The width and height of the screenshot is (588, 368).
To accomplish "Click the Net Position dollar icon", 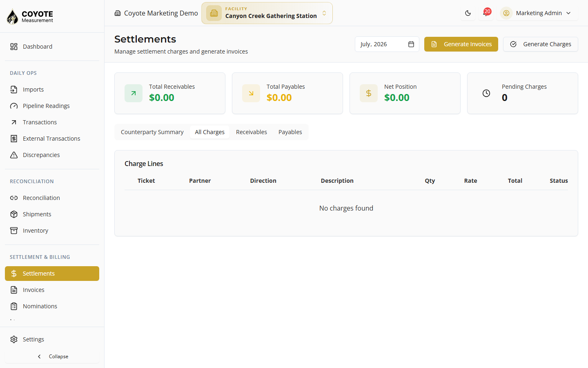I will 369,93.
